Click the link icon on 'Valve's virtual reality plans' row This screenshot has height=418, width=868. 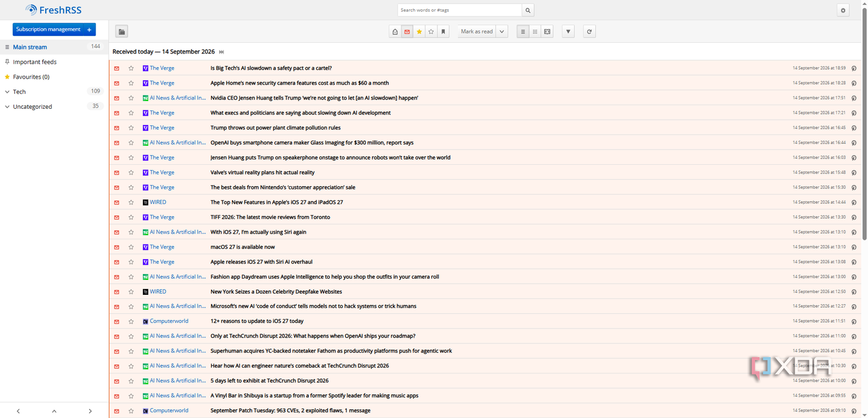click(x=854, y=173)
